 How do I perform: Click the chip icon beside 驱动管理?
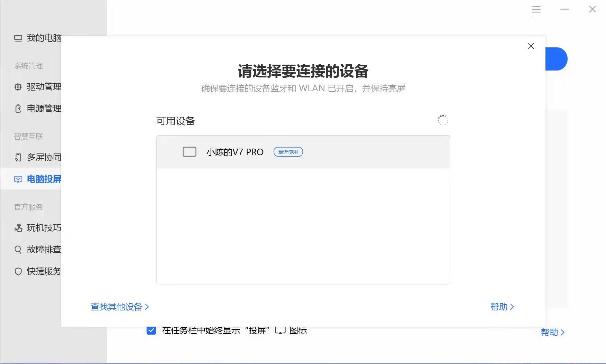[x=18, y=87]
